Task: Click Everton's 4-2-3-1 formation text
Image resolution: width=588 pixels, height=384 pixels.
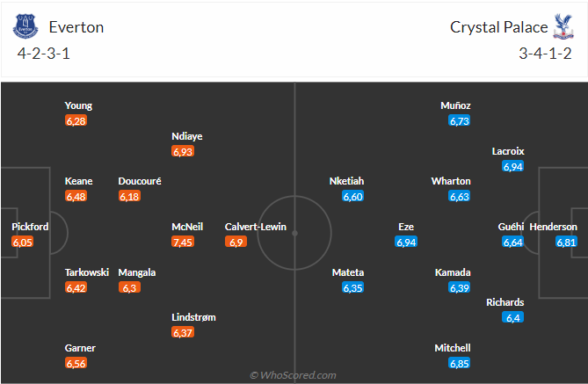Action: (46, 53)
